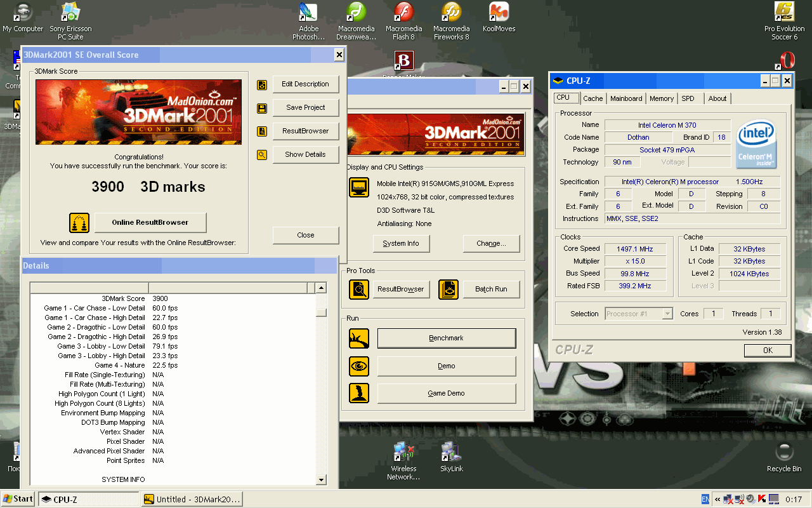The height and width of the screenshot is (508, 812).
Task: Click OK in the CPU-Z window
Action: click(768, 351)
